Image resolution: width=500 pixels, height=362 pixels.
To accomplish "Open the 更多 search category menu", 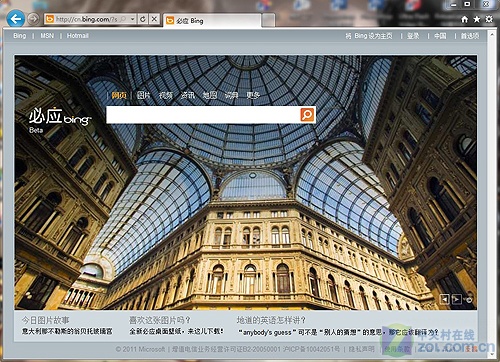I will pos(253,95).
